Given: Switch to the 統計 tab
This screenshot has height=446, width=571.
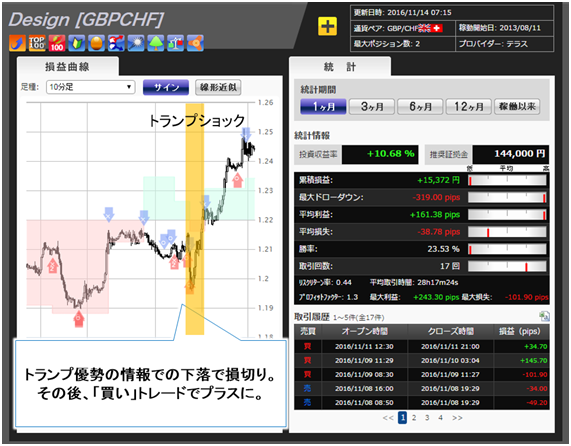Looking at the screenshot, I should (x=340, y=67).
